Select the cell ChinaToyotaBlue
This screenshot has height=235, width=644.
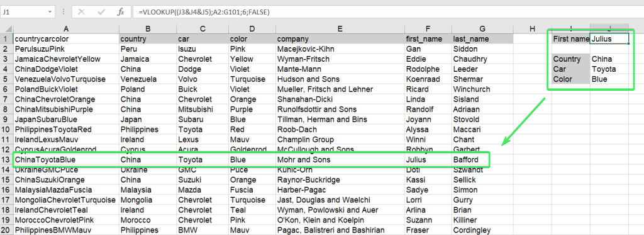coord(66,159)
